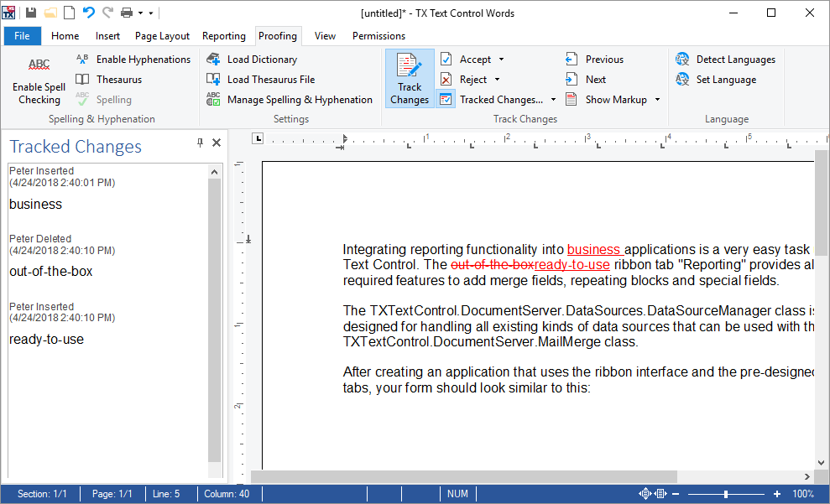830x504 pixels.
Task: Expand the Show Markup dropdown arrow
Action: pos(657,100)
